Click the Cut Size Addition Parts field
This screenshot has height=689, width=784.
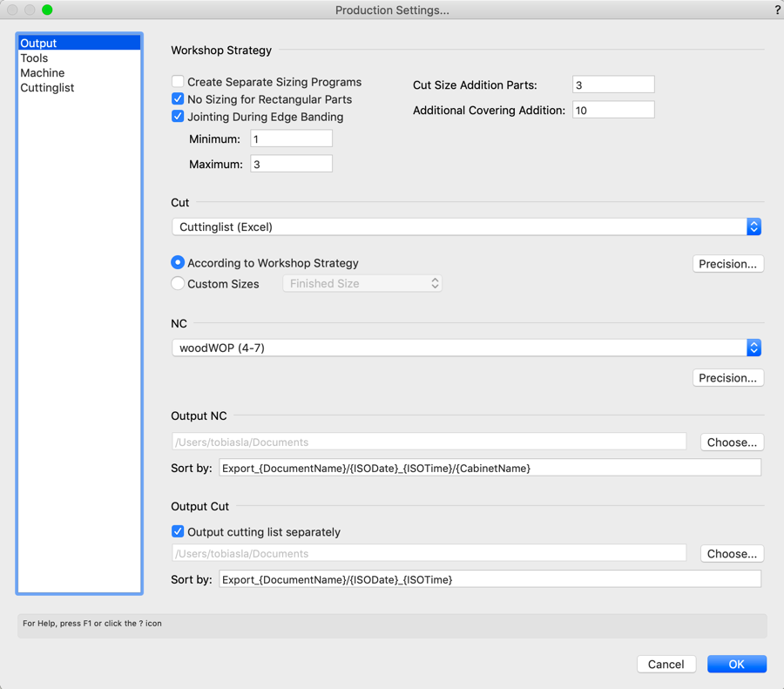[x=613, y=84]
